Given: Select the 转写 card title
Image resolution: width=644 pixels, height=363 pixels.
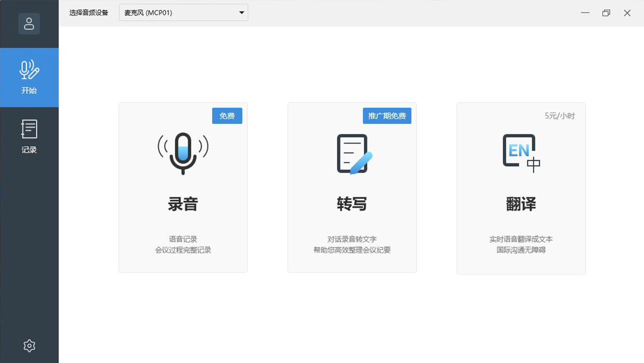Looking at the screenshot, I should click(x=352, y=204).
